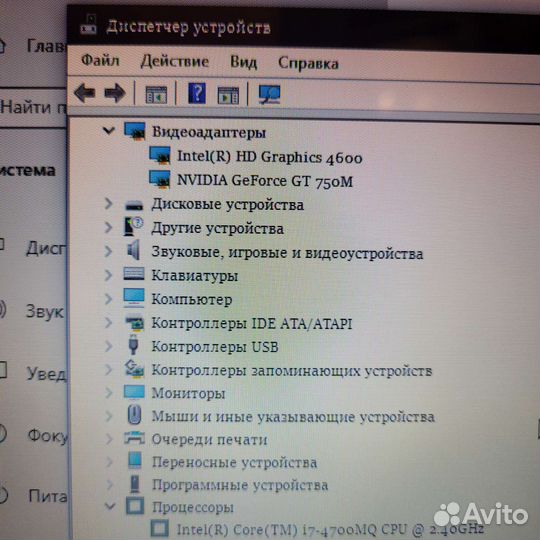The height and width of the screenshot is (540, 540).
Task: Click the mouse icon for Мыши category
Action: pyautogui.click(x=134, y=414)
